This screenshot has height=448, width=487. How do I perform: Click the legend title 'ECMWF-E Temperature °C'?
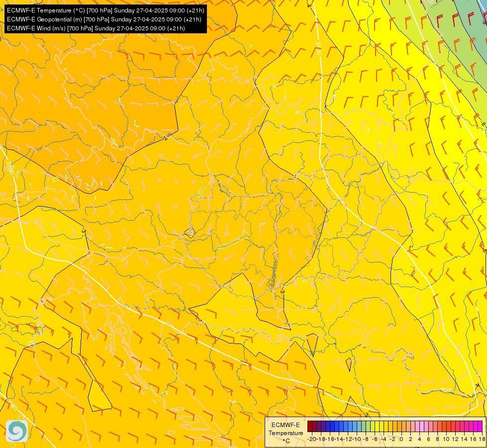[x=286, y=433]
